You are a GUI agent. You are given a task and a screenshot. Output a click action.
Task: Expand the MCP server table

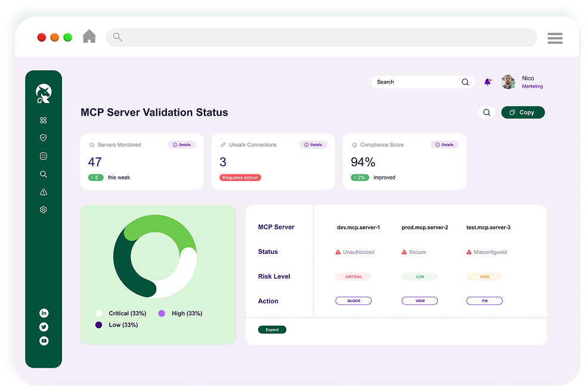coord(272,329)
